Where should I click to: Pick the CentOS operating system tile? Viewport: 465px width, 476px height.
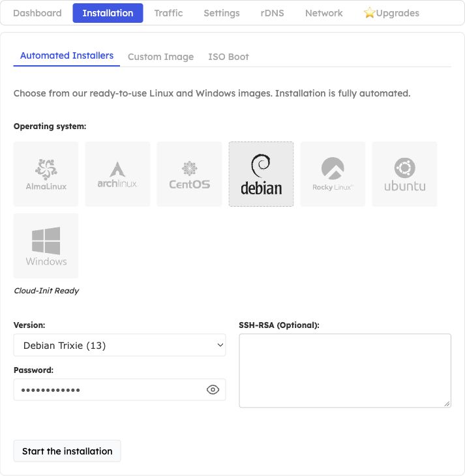pyautogui.click(x=189, y=174)
